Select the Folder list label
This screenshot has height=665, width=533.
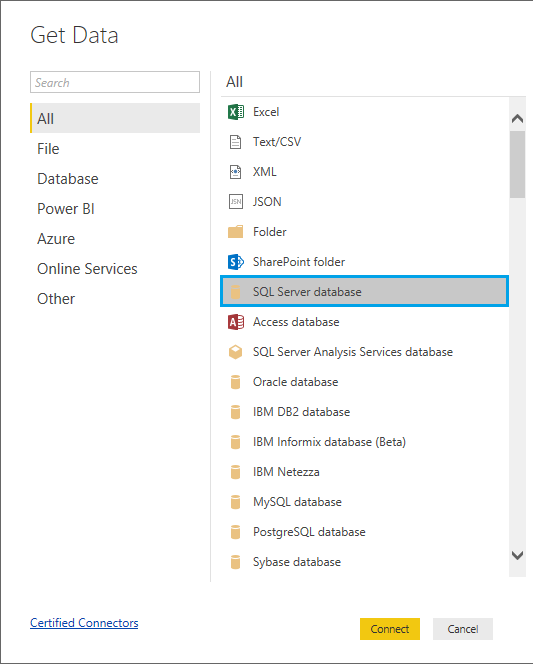(270, 232)
